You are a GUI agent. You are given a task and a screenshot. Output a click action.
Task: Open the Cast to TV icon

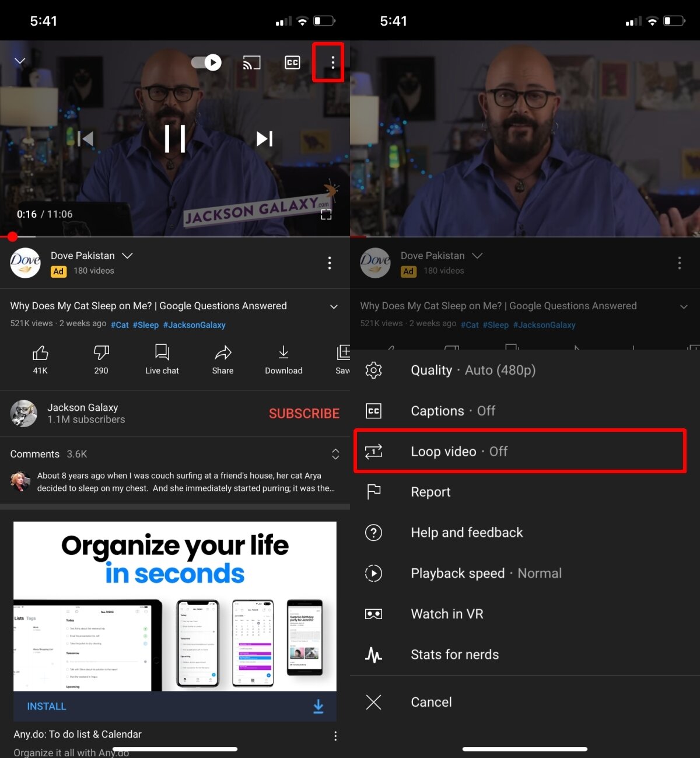coord(252,62)
